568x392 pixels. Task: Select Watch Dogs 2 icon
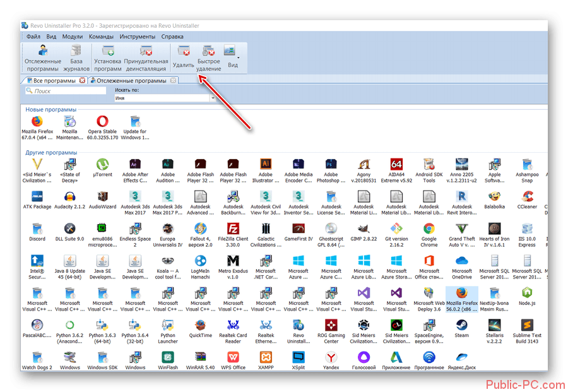[37, 360]
